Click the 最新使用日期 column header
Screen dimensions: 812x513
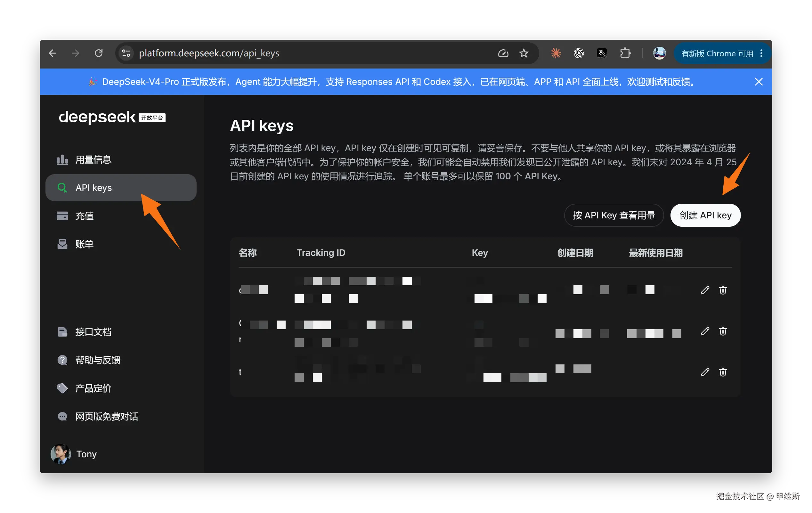tap(655, 253)
